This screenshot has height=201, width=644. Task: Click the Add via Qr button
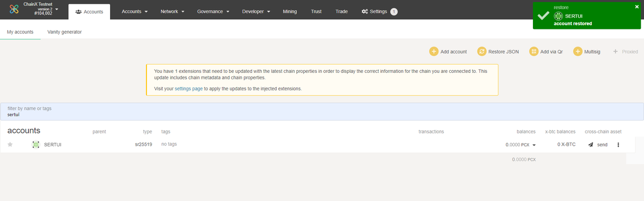547,51
